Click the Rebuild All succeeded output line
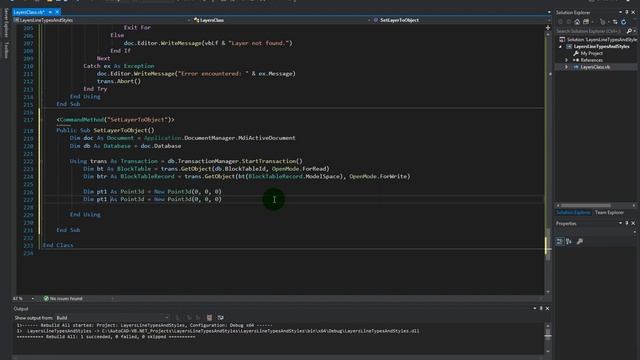The height and width of the screenshot is (360, 640). [106, 337]
